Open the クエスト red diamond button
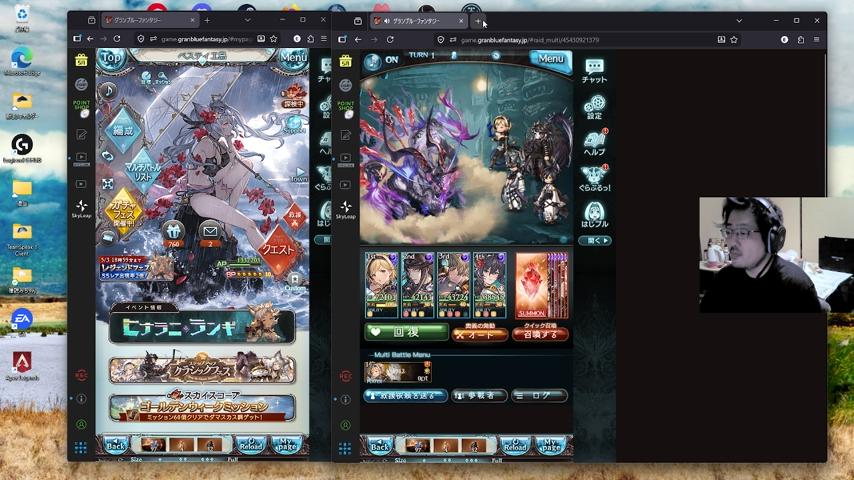The width and height of the screenshot is (854, 480). click(x=279, y=250)
